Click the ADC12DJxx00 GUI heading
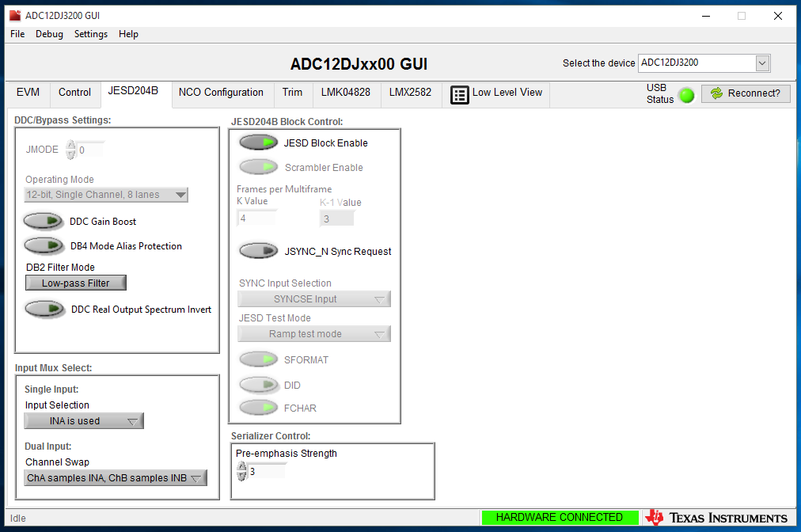 (359, 64)
